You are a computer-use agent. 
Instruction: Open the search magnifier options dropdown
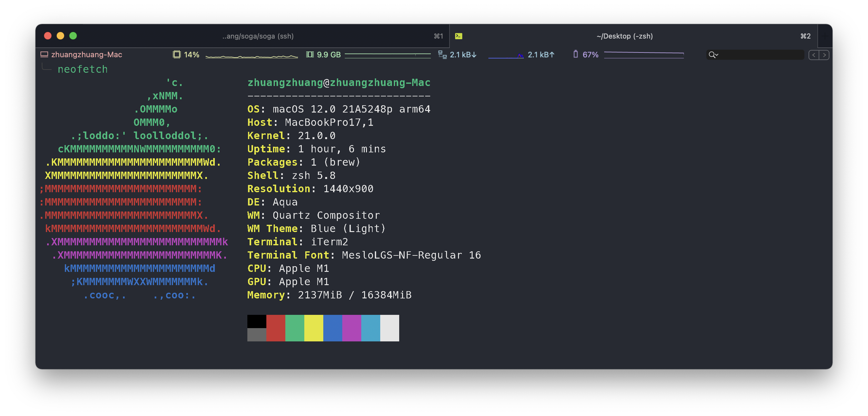point(713,55)
